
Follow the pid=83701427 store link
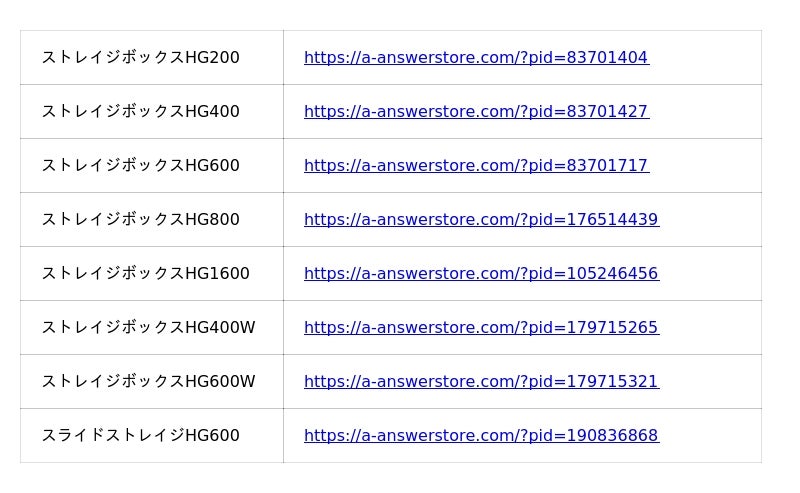476,112
